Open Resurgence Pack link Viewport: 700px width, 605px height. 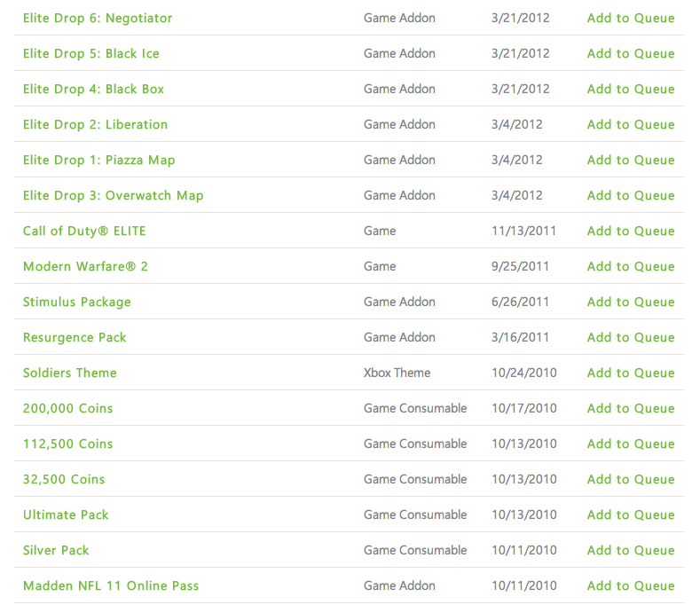[x=75, y=338]
